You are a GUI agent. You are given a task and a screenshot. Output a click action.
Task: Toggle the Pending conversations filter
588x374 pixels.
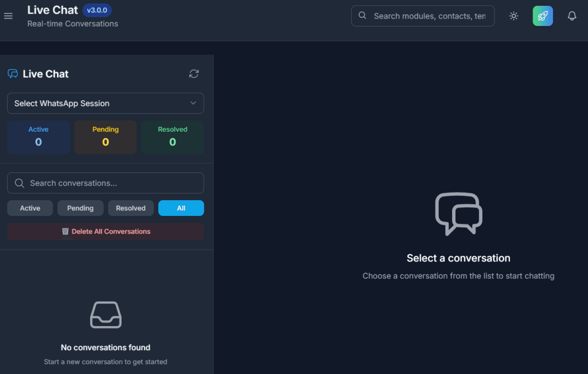point(80,208)
